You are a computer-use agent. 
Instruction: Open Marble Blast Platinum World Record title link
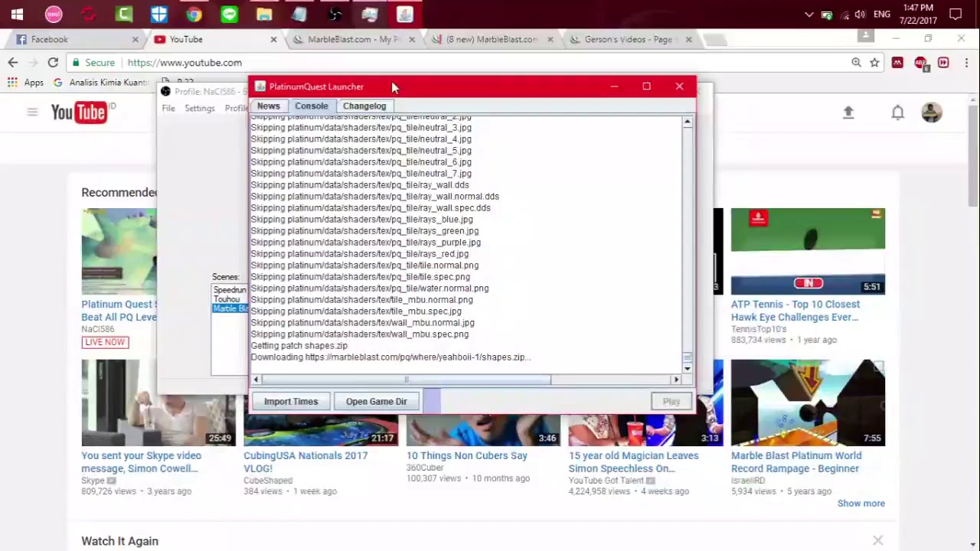[796, 462]
